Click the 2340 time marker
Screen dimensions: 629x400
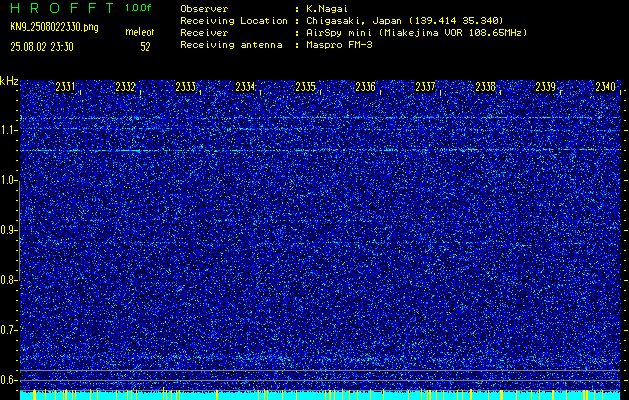tap(606, 87)
